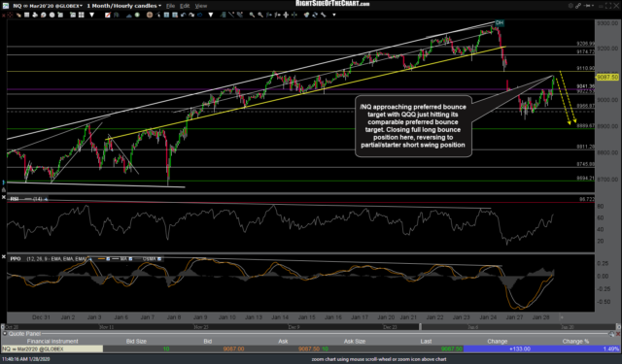The height and width of the screenshot is (364, 622).
Task: Click the yellow 9087.50 price axis label
Action: (x=607, y=77)
